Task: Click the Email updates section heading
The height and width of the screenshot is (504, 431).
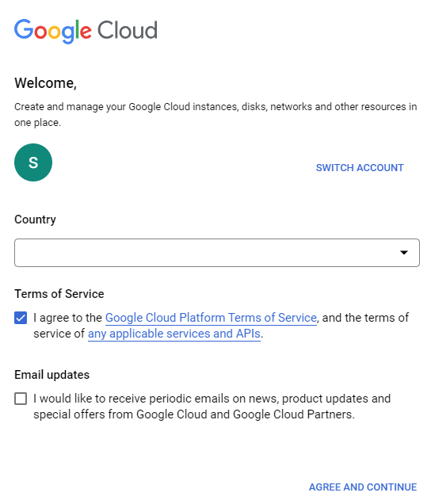Action: [51, 375]
